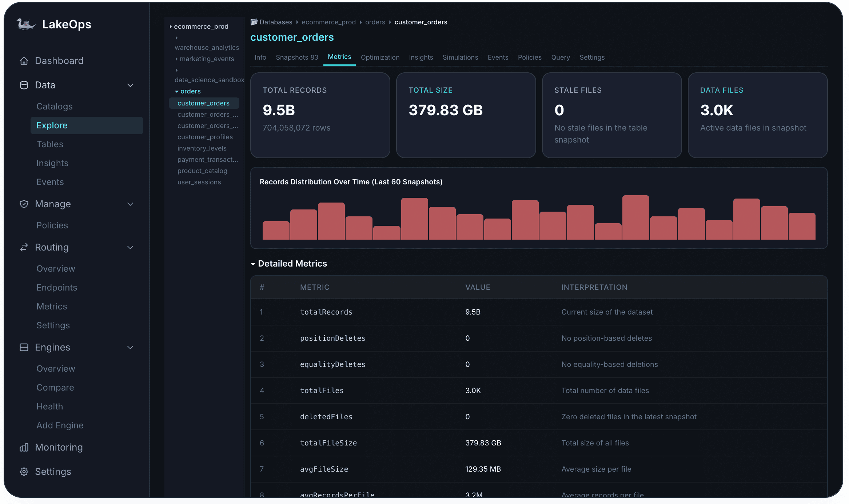The image size is (849, 504).
Task: Open Catalogs under Data
Action: [55, 107]
